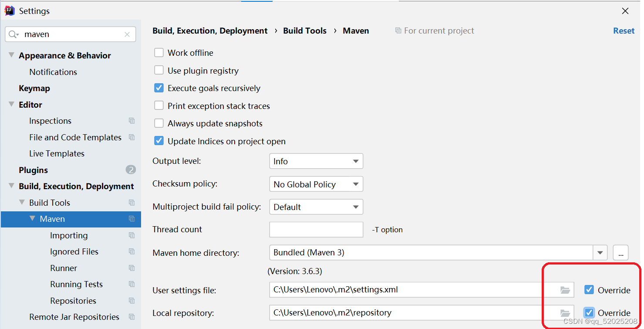Select Ignored Files under Maven

pyautogui.click(x=74, y=251)
